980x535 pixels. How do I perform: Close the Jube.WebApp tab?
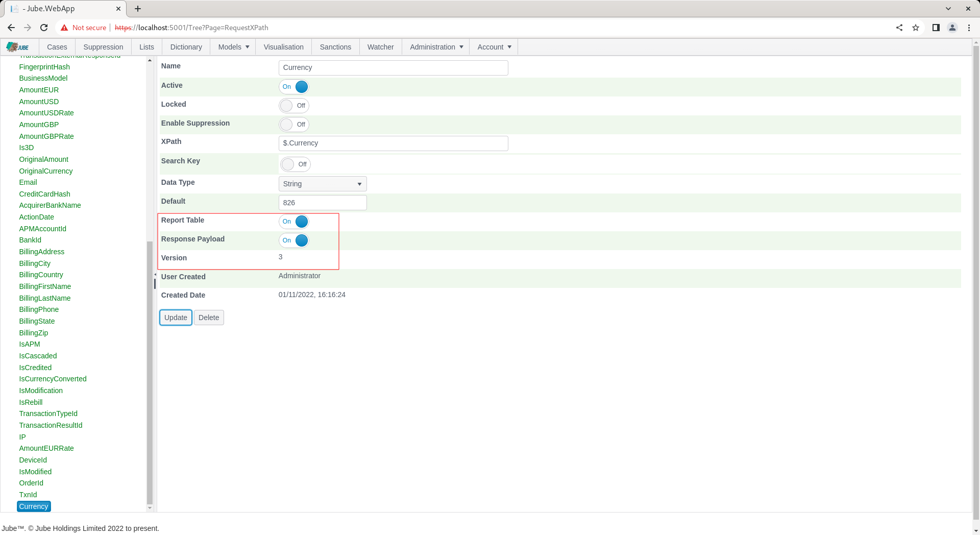[118, 9]
